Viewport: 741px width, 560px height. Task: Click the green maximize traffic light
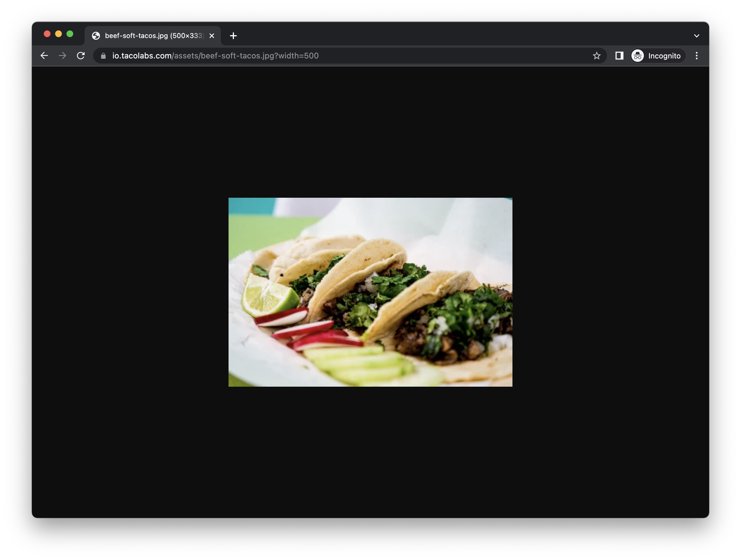[x=70, y=34]
